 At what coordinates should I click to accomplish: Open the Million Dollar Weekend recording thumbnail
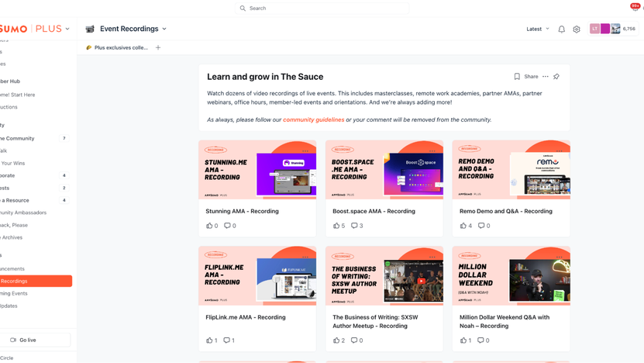pyautogui.click(x=511, y=276)
